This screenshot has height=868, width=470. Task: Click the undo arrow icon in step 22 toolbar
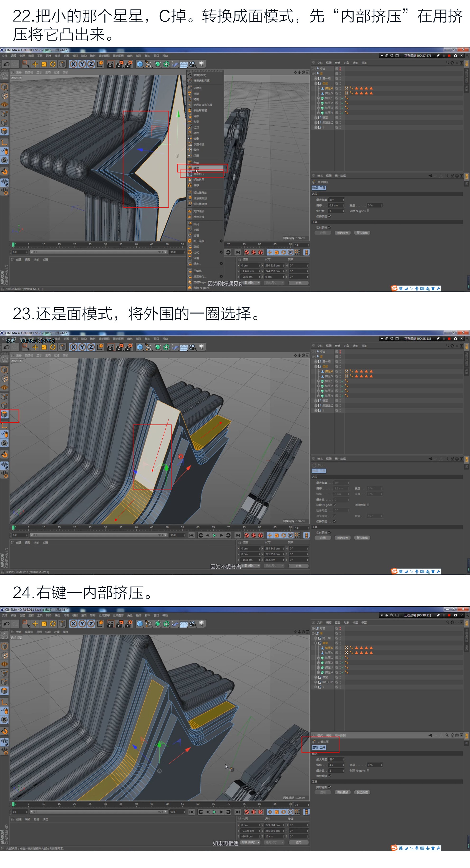point(6,64)
